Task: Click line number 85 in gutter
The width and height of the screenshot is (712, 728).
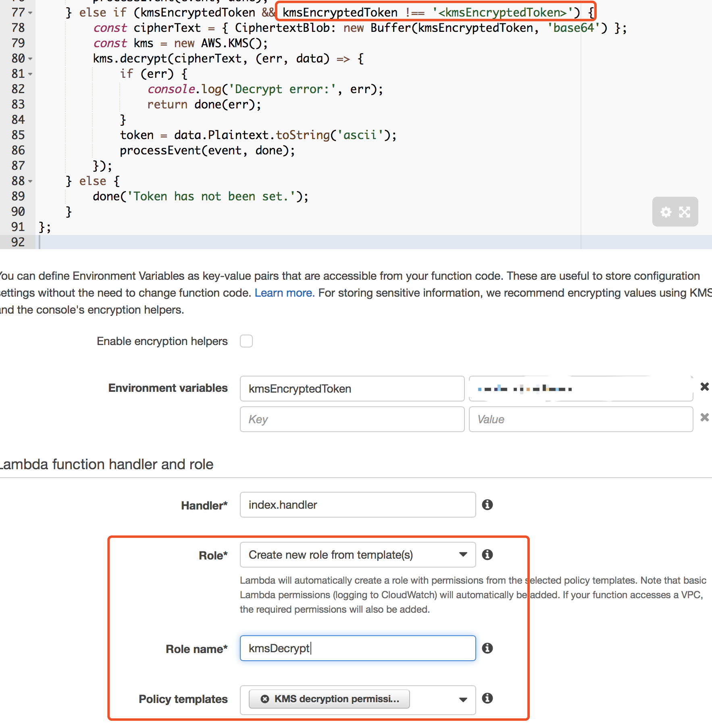Action: pos(18,135)
